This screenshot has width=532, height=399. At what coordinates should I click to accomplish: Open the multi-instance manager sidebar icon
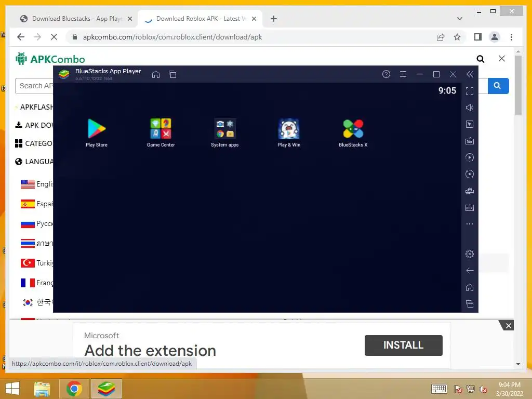coord(470,191)
